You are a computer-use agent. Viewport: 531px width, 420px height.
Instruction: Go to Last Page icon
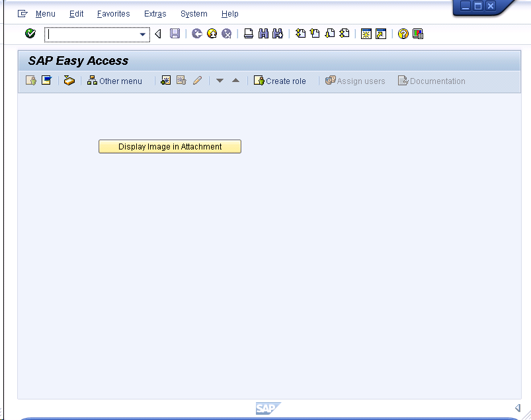(345, 34)
